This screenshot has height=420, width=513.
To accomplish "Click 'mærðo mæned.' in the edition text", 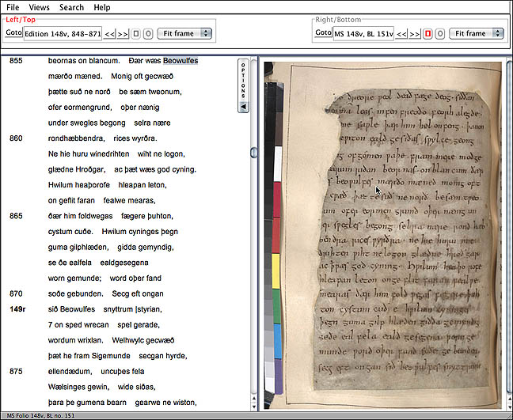I will [75, 77].
